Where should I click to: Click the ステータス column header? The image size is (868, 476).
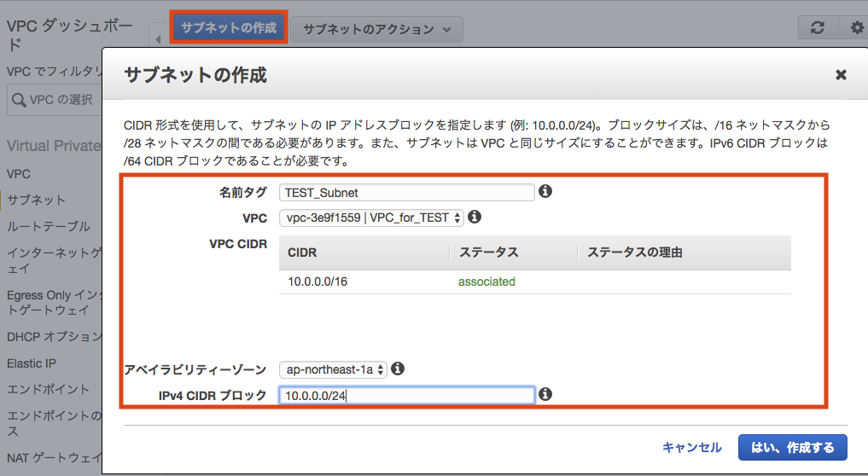point(489,253)
